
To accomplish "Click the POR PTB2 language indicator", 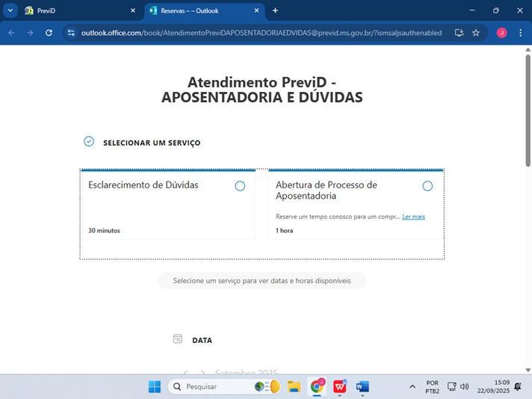I will (x=432, y=387).
